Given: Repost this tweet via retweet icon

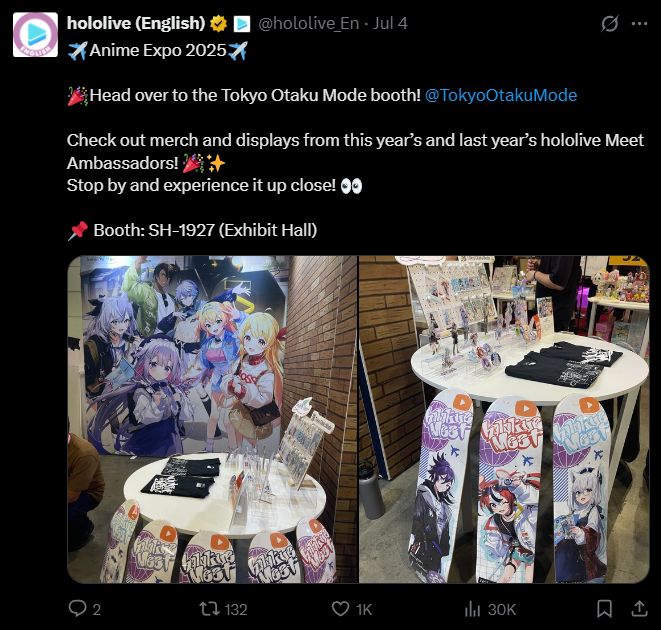Looking at the screenshot, I should [209, 608].
